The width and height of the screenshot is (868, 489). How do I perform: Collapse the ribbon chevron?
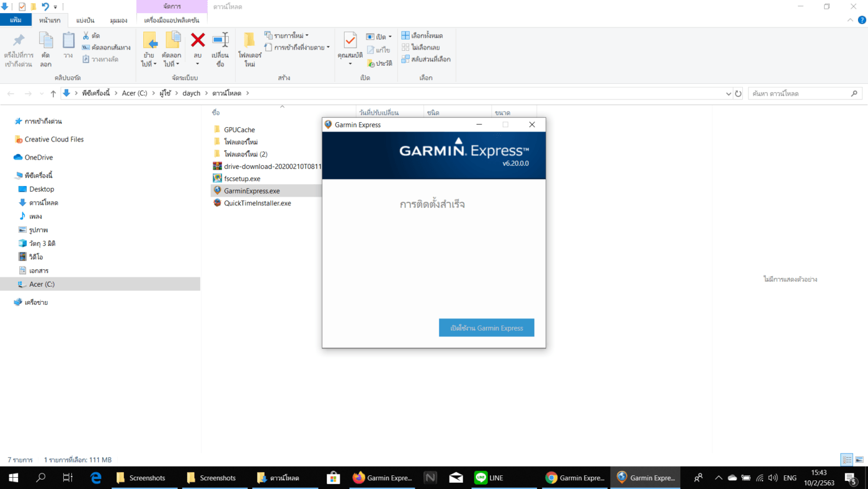849,20
